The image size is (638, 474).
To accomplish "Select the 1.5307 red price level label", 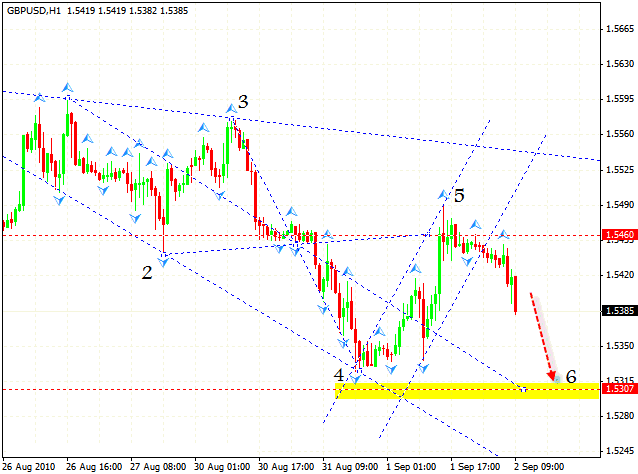I will pyautogui.click(x=620, y=389).
